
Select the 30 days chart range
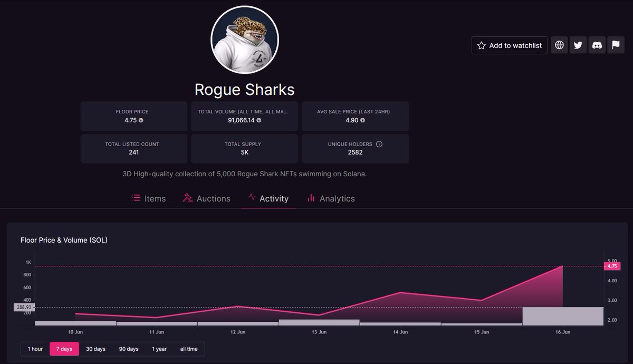point(95,349)
